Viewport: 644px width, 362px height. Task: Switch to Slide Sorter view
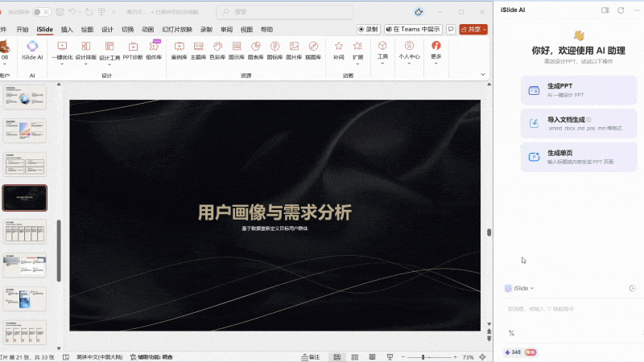point(355,357)
